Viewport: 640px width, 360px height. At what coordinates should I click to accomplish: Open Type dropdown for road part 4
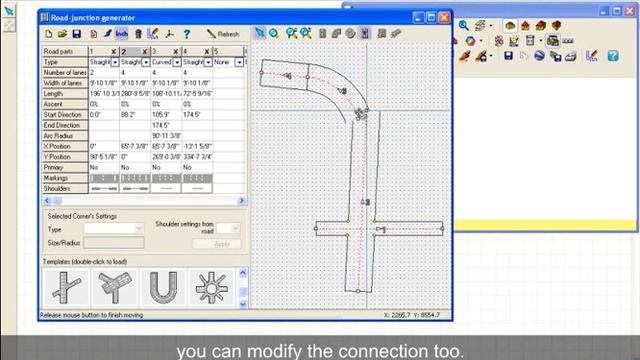tap(208, 62)
